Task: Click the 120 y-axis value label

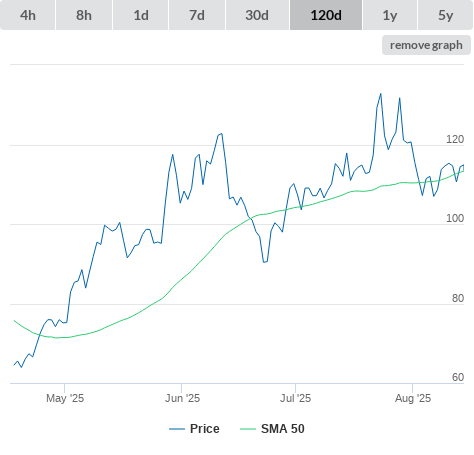Action: (x=455, y=139)
